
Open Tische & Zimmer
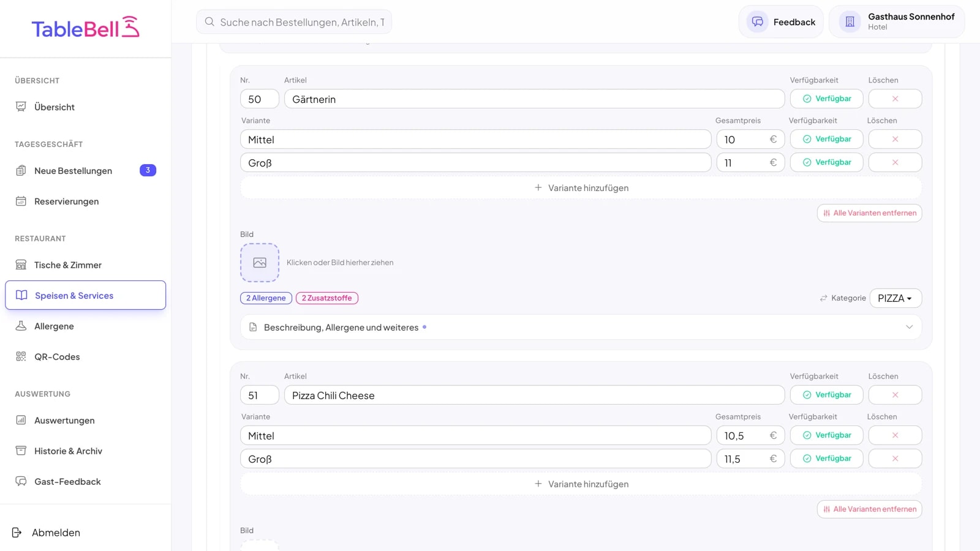[x=85, y=265]
